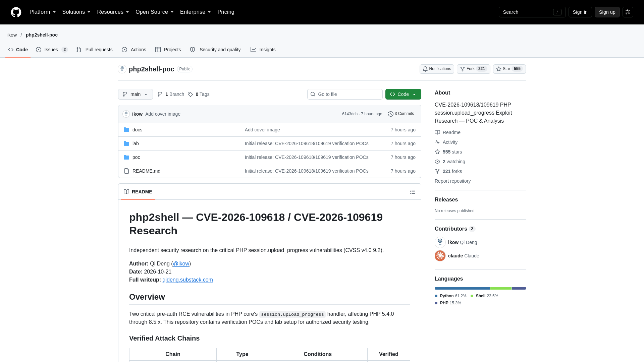This screenshot has height=362, width=644.
Task: Open the @ikow author link
Action: (181, 264)
